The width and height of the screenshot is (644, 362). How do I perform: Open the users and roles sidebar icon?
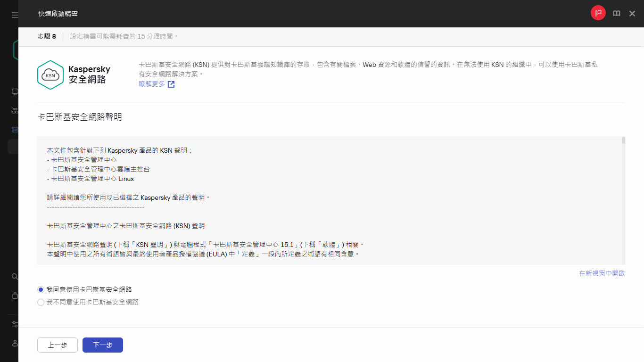click(x=14, y=111)
